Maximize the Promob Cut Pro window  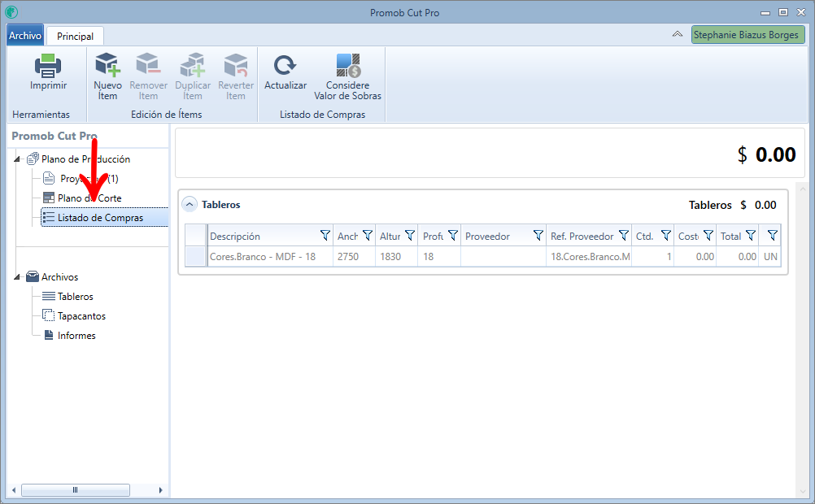pos(783,12)
